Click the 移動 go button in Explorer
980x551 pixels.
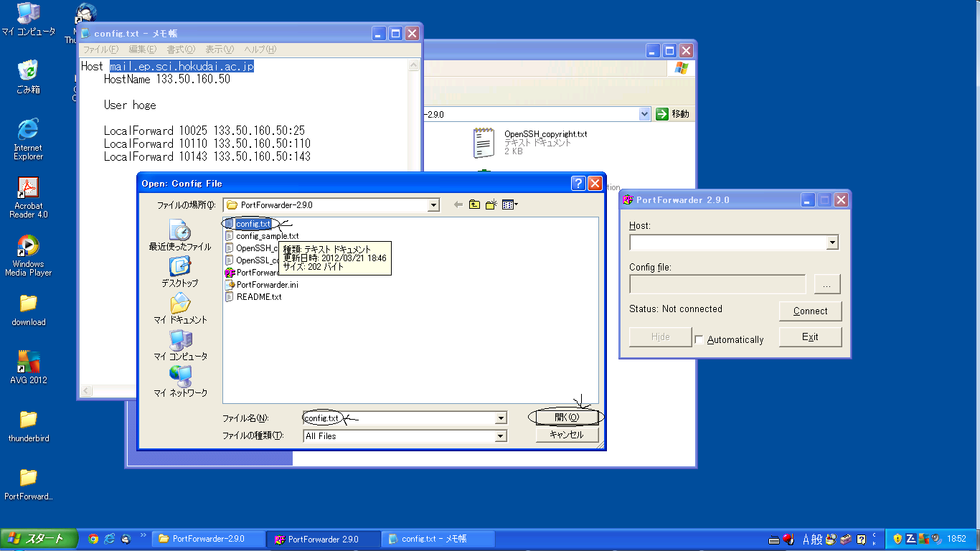tap(673, 114)
